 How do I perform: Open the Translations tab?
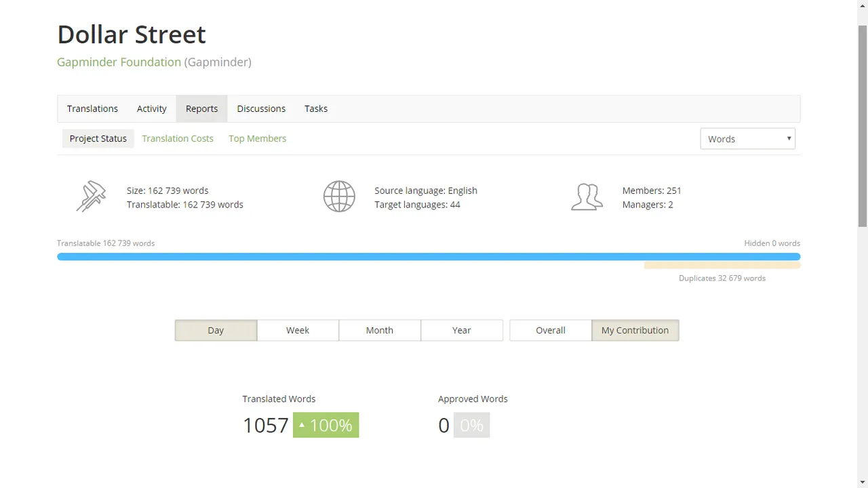[x=92, y=108]
